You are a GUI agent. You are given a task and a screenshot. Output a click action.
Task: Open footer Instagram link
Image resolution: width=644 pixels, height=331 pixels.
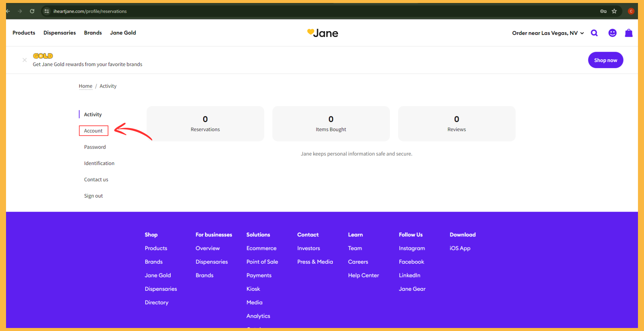(x=412, y=248)
